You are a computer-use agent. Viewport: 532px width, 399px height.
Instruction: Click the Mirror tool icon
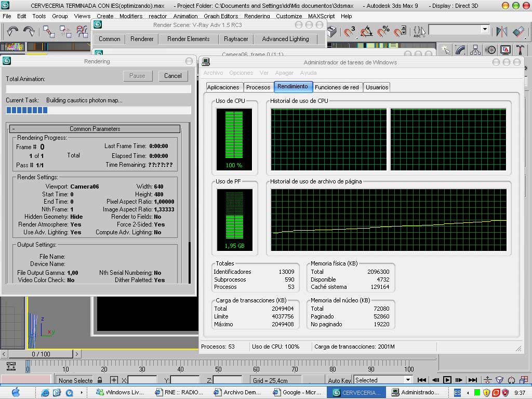click(502, 32)
